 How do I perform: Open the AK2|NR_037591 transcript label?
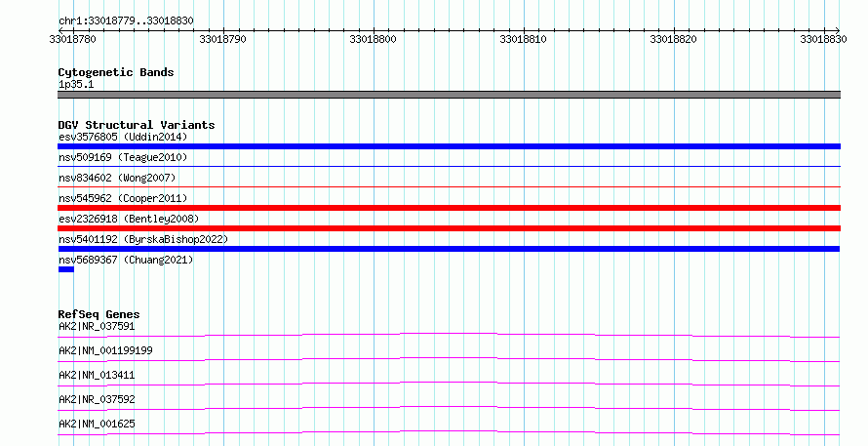(97, 326)
